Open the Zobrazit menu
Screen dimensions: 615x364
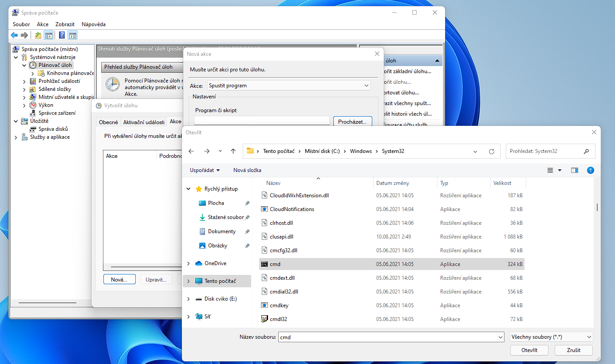pos(65,24)
